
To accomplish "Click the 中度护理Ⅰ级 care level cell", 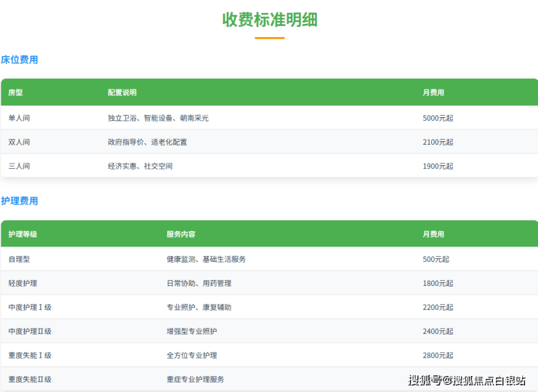I will tap(30, 307).
